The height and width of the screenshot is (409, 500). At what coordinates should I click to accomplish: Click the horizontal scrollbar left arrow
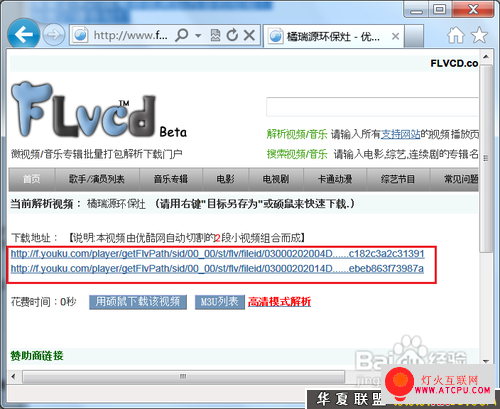coord(13,377)
